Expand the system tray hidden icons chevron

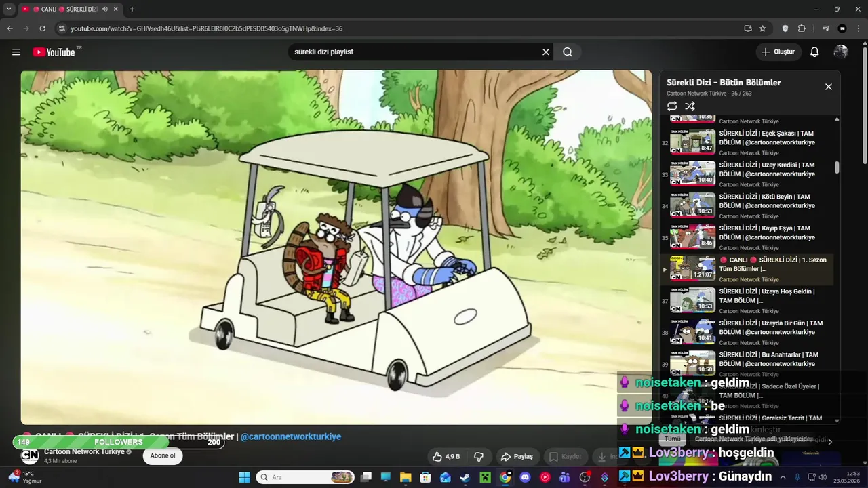click(x=783, y=477)
